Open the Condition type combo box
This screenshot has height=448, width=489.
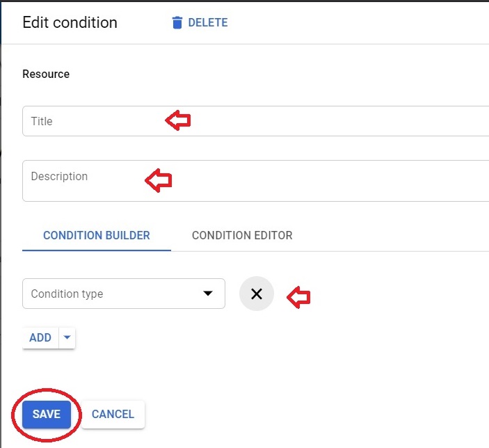pyautogui.click(x=124, y=294)
